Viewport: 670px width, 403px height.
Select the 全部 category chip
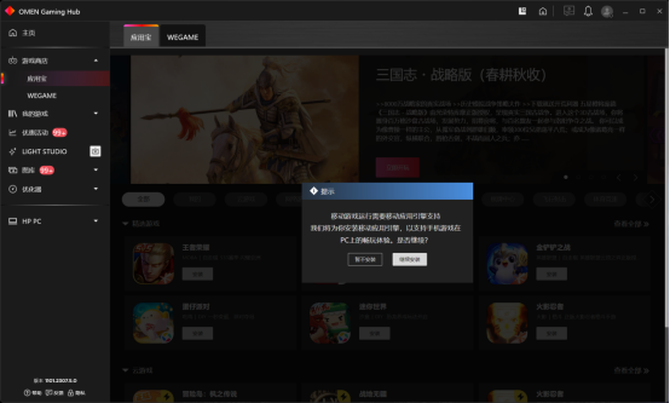click(x=144, y=199)
